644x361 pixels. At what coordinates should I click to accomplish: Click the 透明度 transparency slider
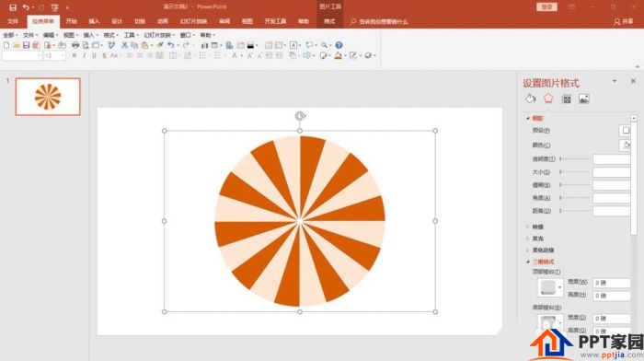pyautogui.click(x=575, y=158)
